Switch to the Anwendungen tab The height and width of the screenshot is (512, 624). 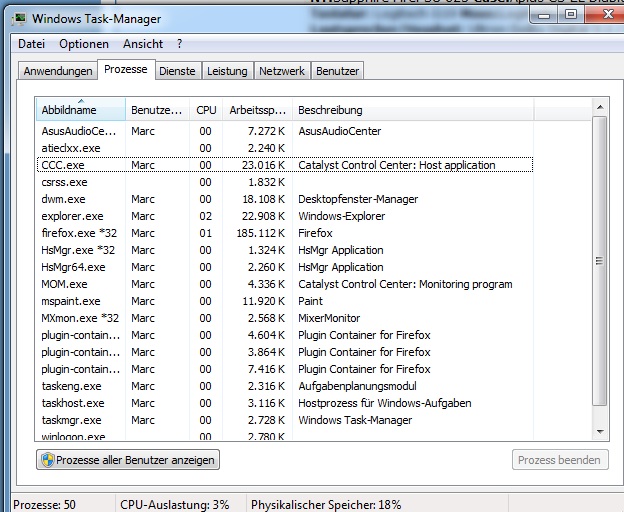[58, 71]
